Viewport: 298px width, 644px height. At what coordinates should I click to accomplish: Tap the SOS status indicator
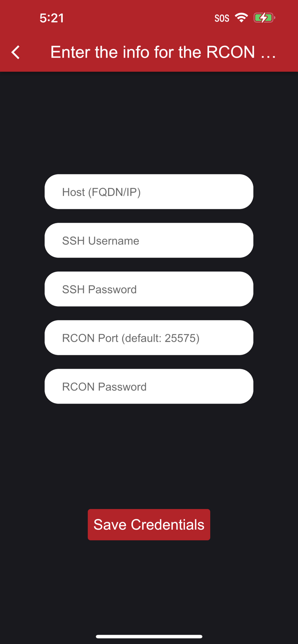pyautogui.click(x=222, y=18)
